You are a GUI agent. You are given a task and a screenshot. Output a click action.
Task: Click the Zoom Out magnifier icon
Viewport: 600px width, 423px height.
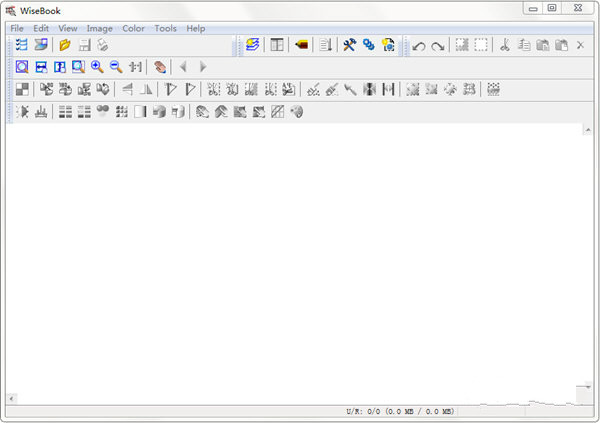(115, 67)
